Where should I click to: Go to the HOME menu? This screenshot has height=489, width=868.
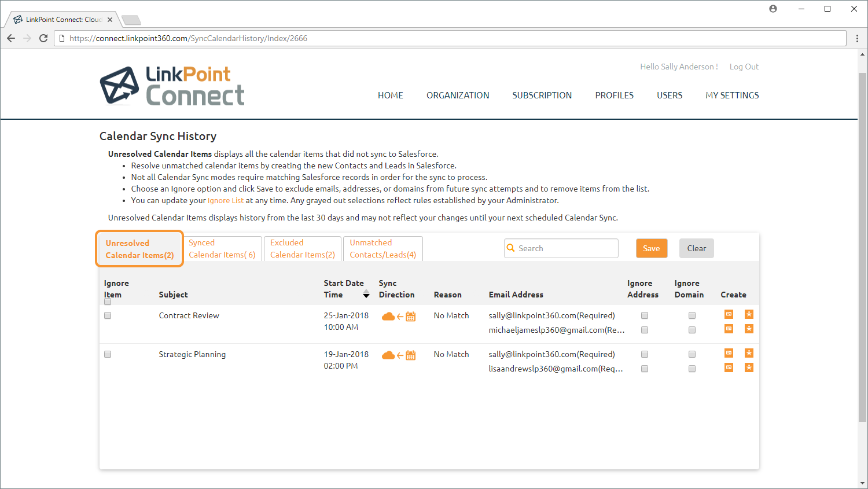pyautogui.click(x=391, y=95)
